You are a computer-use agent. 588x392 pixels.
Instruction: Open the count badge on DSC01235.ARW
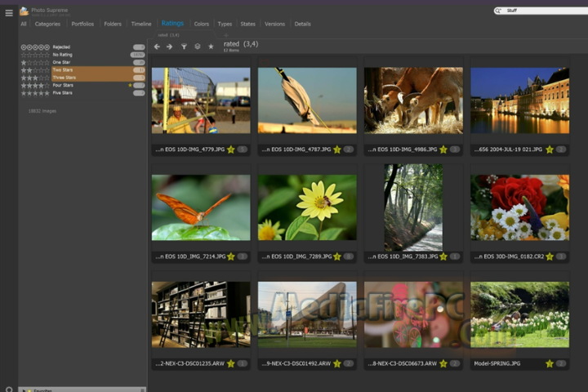[x=243, y=363]
